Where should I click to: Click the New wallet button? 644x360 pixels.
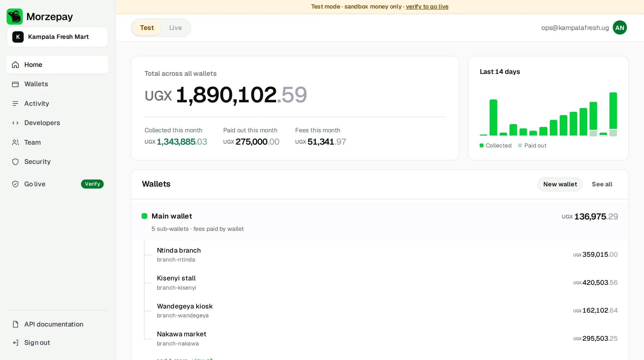(560, 184)
